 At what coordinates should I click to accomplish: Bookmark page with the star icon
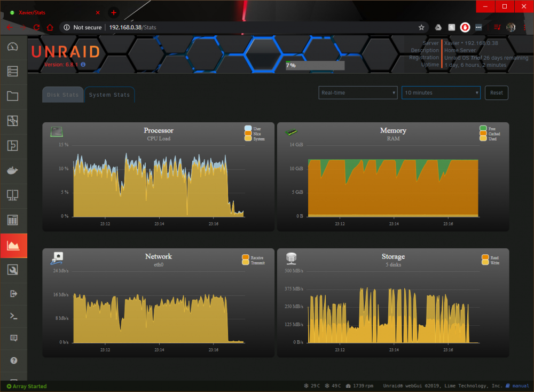pos(421,27)
